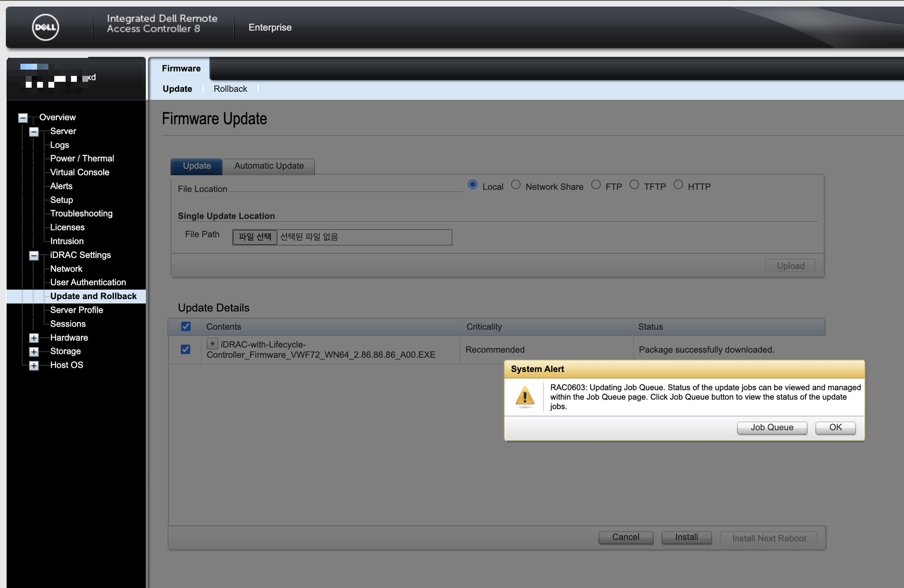
Task: Click OK in the System Alert dialog
Action: point(835,428)
